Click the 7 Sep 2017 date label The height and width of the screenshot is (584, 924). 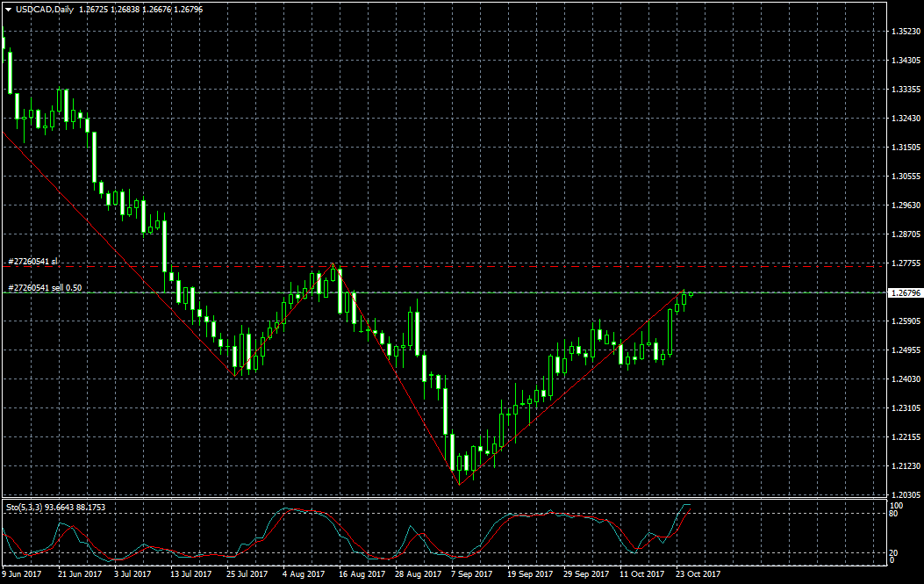pyautogui.click(x=471, y=574)
